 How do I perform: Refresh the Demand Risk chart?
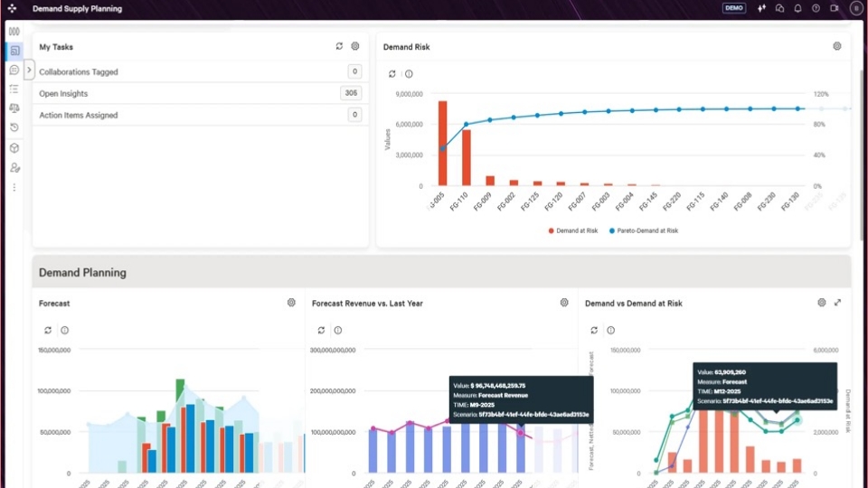[392, 74]
